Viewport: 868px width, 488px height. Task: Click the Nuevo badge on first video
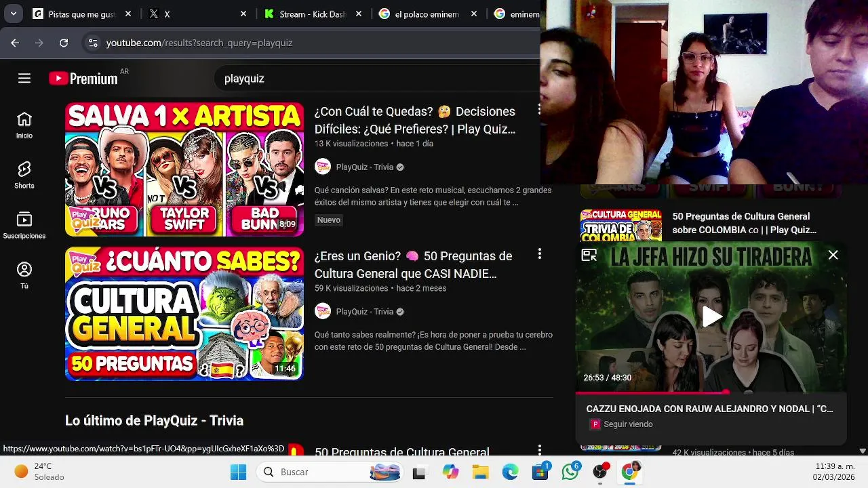click(329, 220)
